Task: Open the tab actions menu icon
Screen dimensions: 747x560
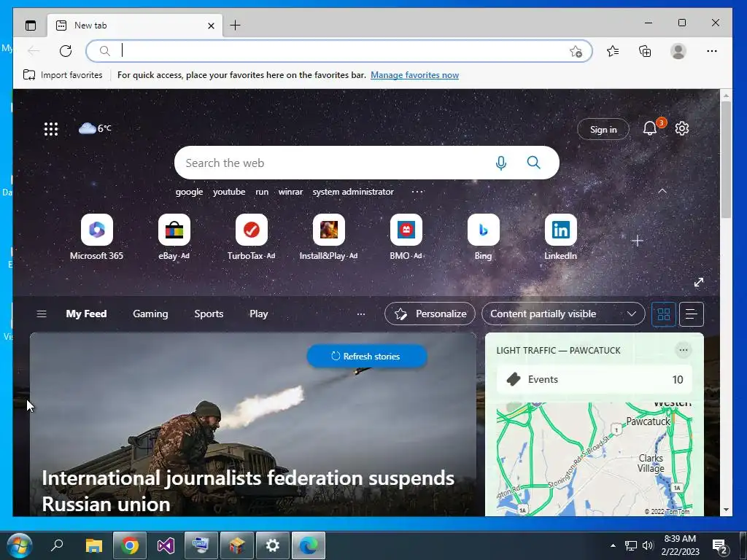Action: 31,26
